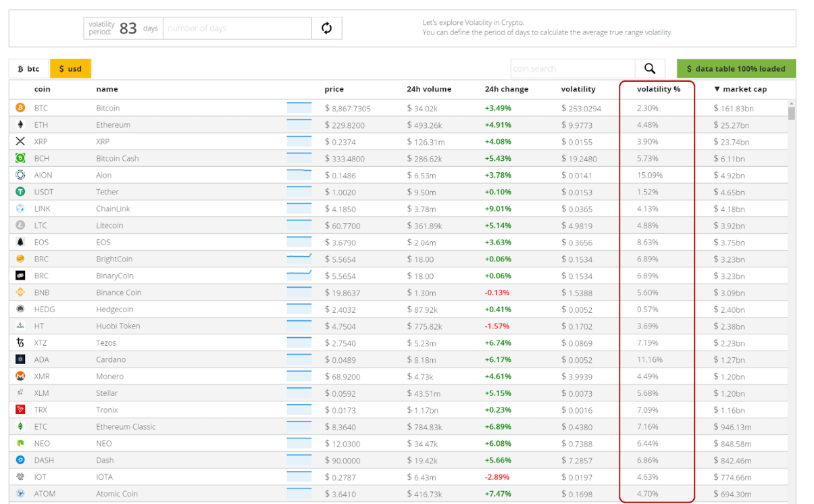
Task: Click the Cardano name cell
Action: pyautogui.click(x=111, y=359)
